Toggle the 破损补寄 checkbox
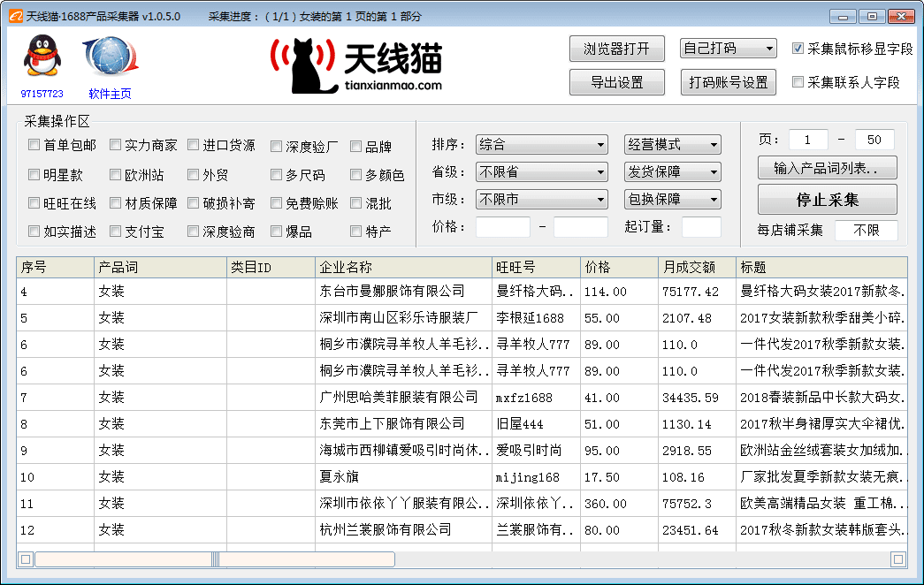The image size is (924, 585). 194,203
